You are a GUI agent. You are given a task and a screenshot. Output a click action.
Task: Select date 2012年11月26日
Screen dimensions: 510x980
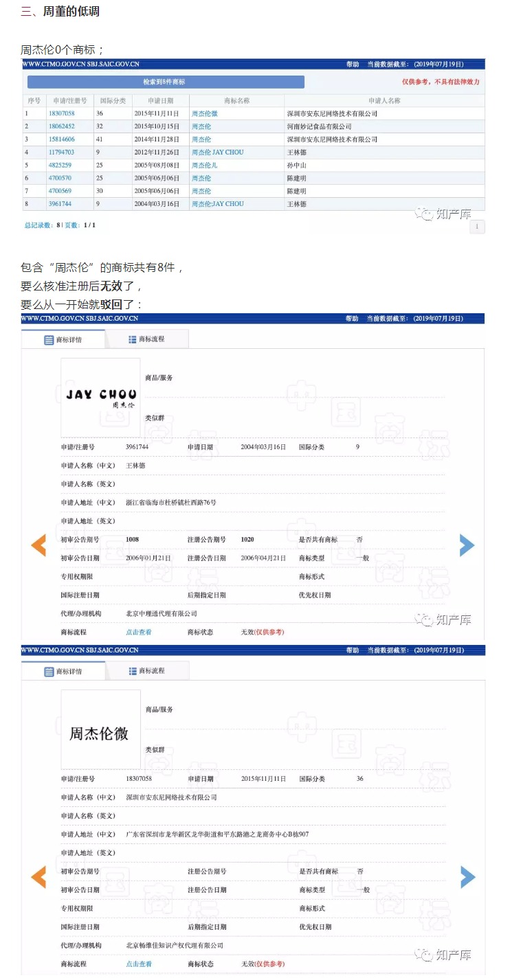(x=157, y=152)
